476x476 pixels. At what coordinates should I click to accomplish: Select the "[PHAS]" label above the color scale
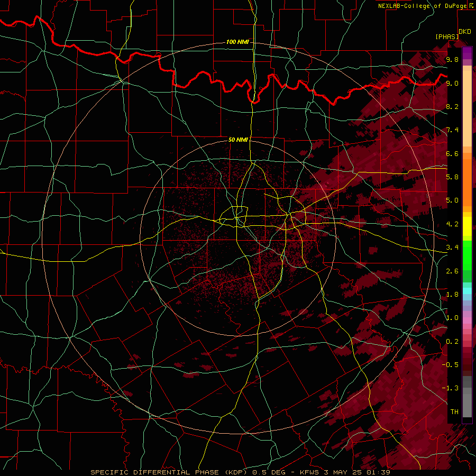point(447,36)
